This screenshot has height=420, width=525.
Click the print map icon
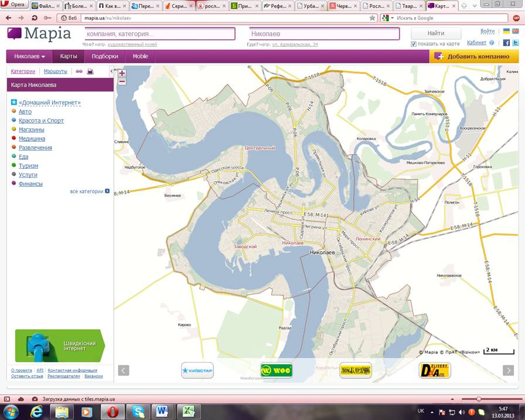(90, 71)
